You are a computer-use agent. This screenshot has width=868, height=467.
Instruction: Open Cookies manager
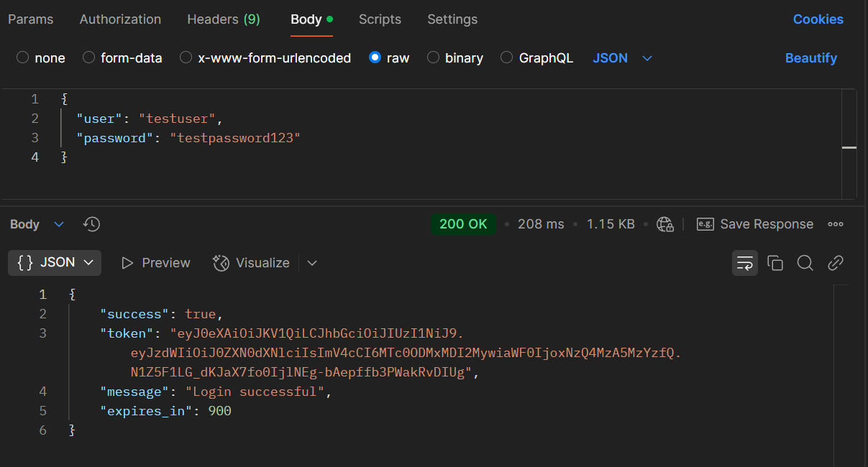click(x=818, y=19)
